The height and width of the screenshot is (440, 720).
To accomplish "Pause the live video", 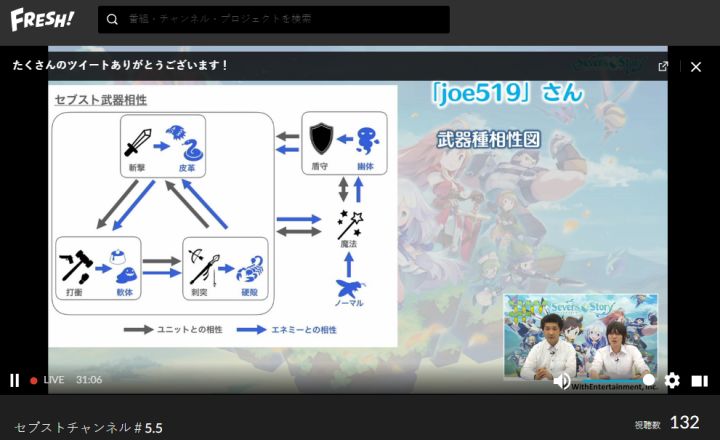I will click(15, 380).
